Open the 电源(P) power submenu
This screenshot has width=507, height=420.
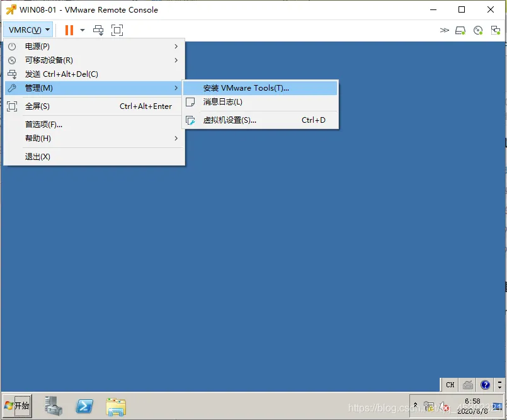coord(94,47)
